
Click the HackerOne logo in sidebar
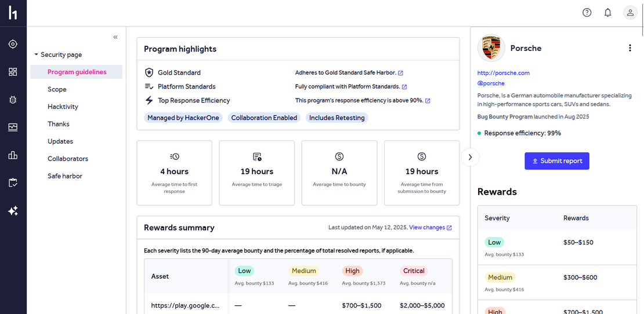coord(13,13)
